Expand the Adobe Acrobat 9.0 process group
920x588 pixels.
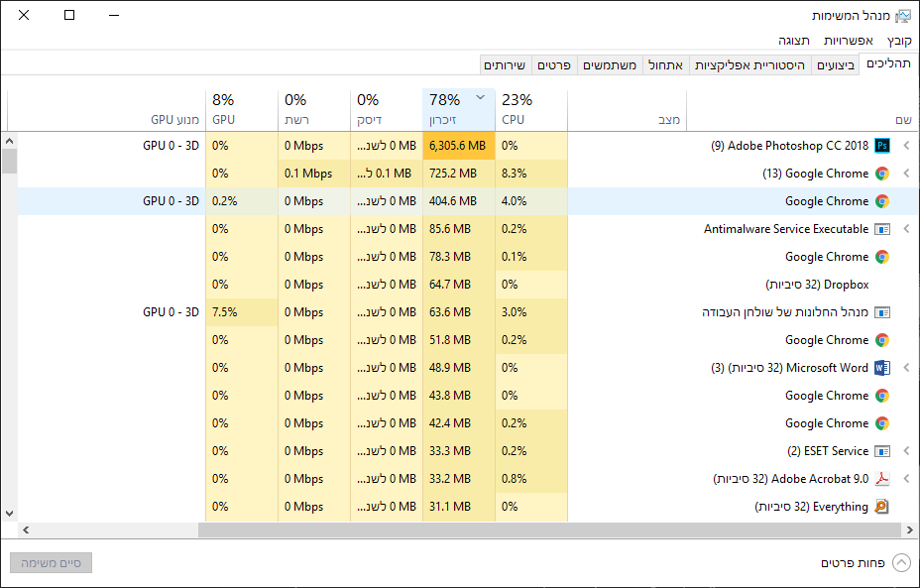click(906, 479)
